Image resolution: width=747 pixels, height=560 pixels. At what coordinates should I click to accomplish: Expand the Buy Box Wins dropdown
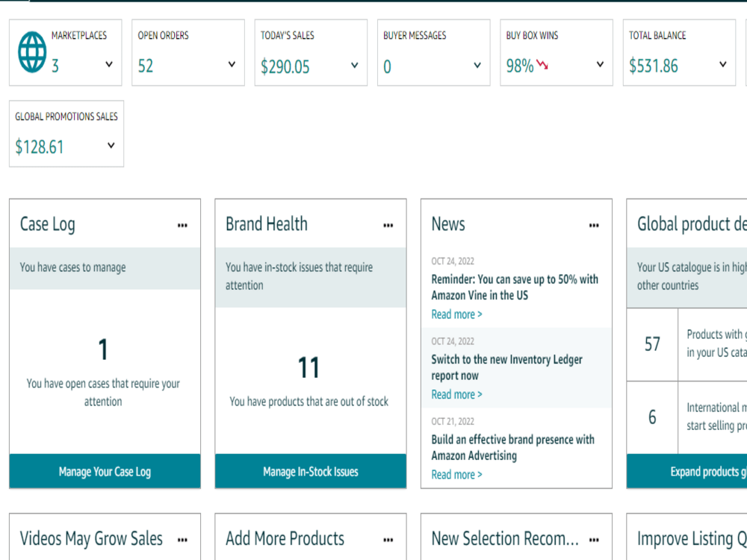pos(601,64)
